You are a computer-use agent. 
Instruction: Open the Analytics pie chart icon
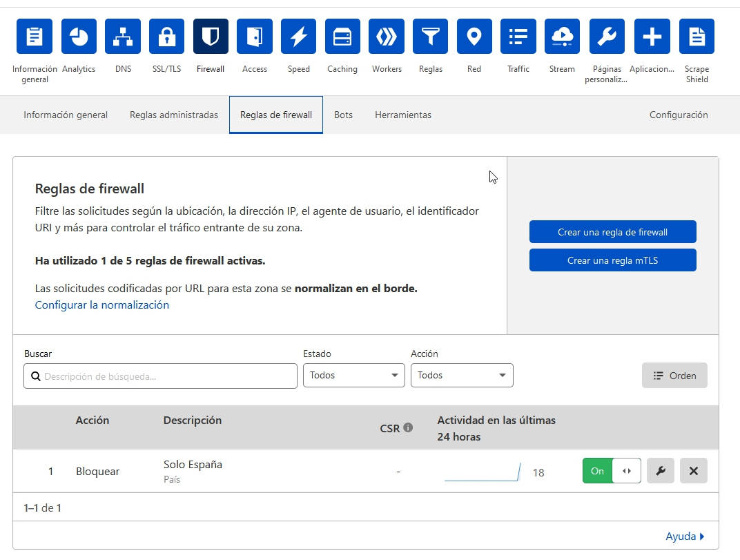click(x=79, y=37)
